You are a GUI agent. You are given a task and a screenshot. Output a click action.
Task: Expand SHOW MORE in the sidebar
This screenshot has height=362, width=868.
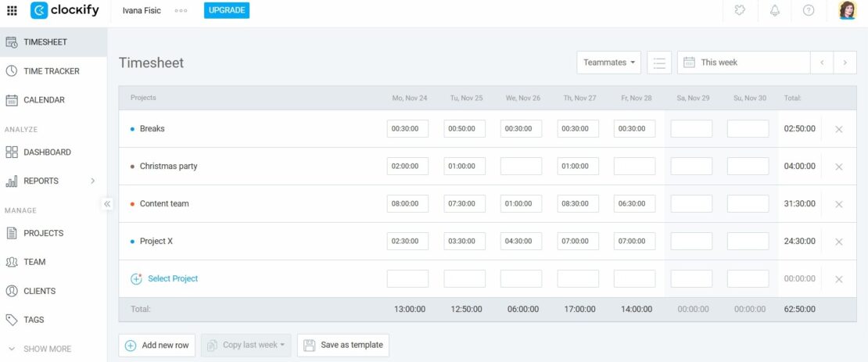(40, 349)
